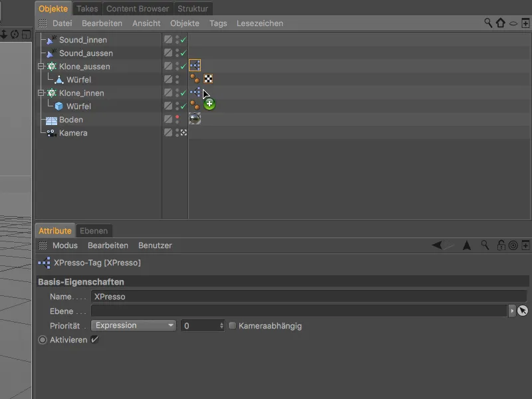Activate the Kamera active-camera icon
The width and height of the screenshot is (532, 399).
(184, 132)
